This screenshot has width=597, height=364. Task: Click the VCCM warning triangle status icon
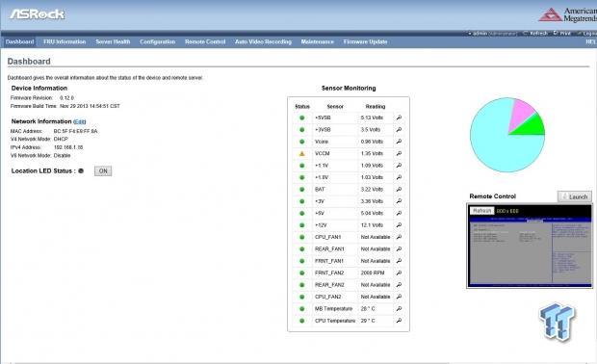click(x=302, y=153)
